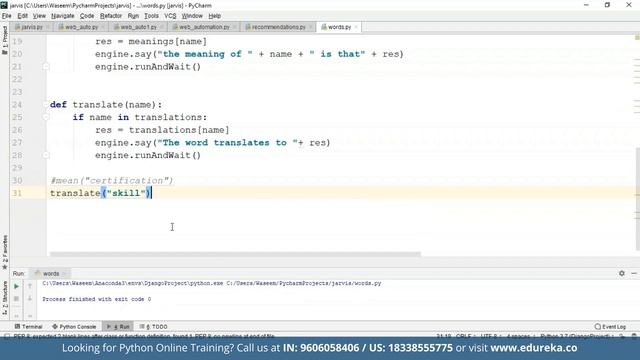The height and width of the screenshot is (360, 640).
Task: Open the Refactor menu
Action: pyautogui.click(x=111, y=16)
